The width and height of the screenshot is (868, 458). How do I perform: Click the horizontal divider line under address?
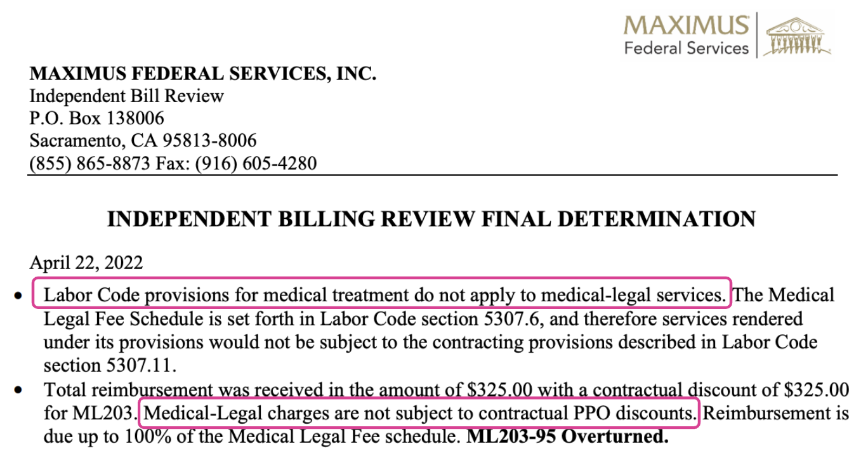[433, 174]
